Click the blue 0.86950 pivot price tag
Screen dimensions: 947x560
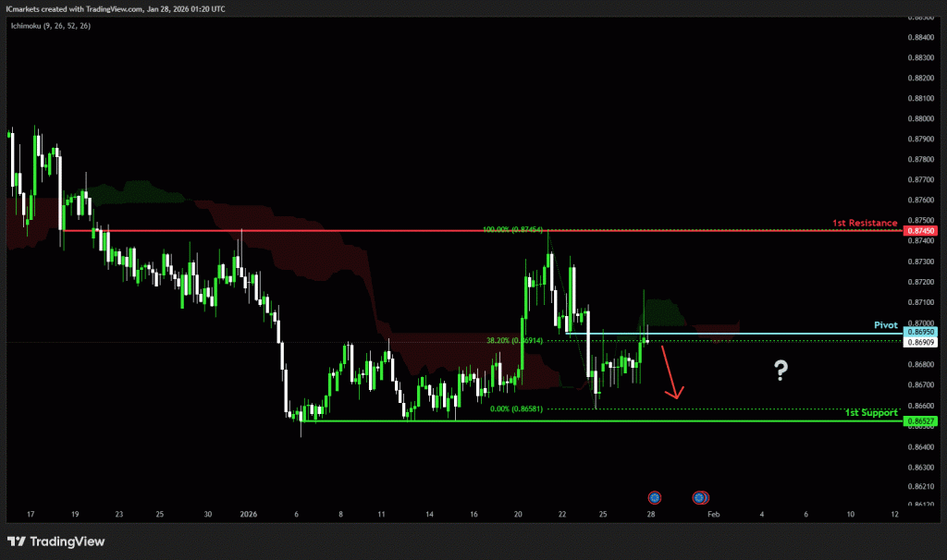tap(922, 332)
